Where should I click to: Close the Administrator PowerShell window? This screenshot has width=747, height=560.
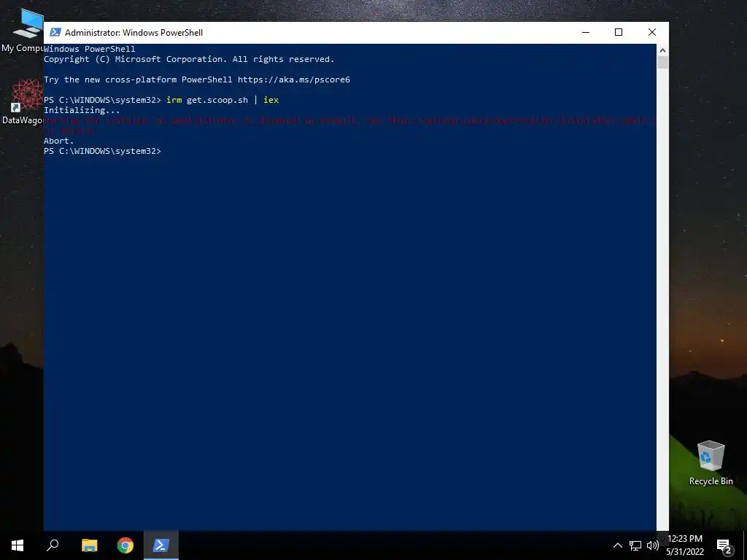click(x=652, y=32)
